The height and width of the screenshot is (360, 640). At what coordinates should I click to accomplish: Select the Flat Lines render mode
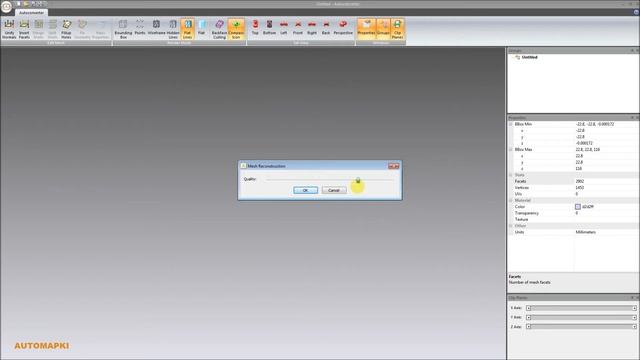pyautogui.click(x=187, y=29)
